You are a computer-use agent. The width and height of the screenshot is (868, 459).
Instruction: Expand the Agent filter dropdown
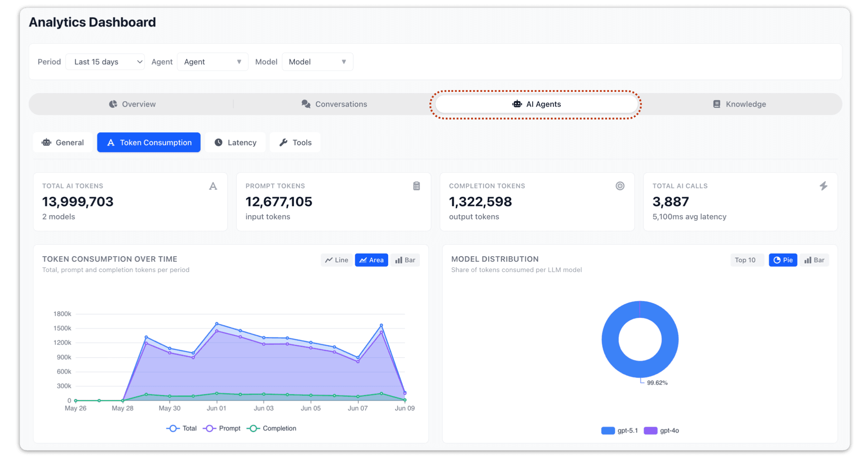tap(212, 62)
